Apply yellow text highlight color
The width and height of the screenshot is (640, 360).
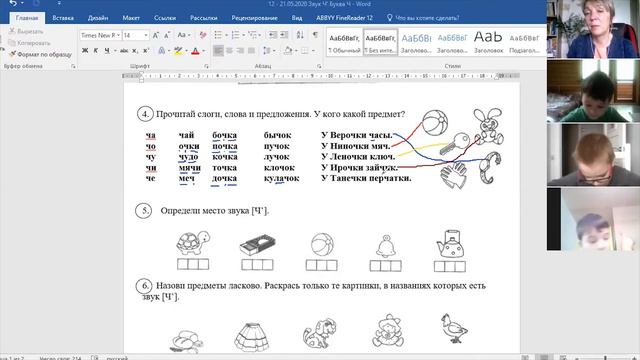click(x=178, y=51)
